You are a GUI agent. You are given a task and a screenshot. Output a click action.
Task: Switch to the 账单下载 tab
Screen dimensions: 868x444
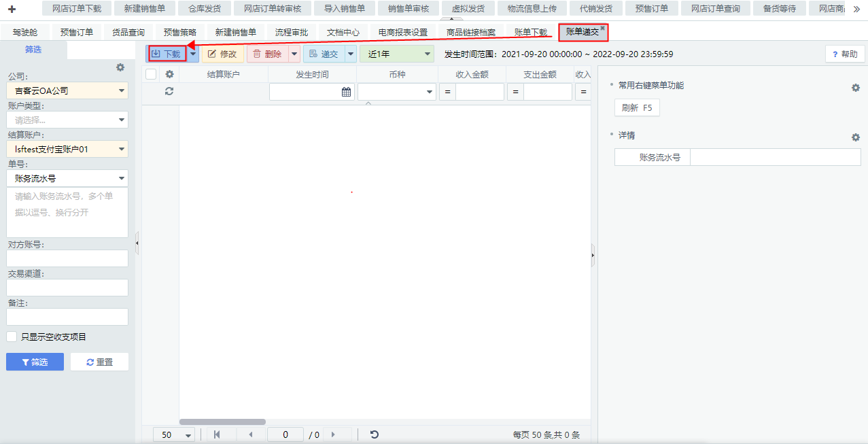click(530, 32)
